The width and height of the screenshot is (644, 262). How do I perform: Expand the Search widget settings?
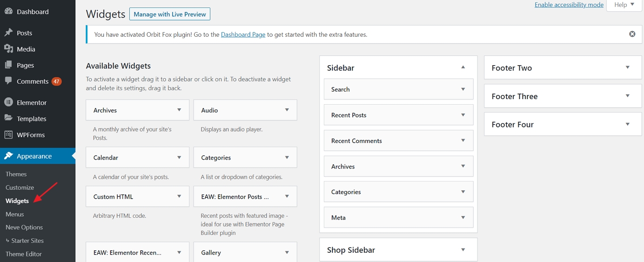tap(463, 89)
